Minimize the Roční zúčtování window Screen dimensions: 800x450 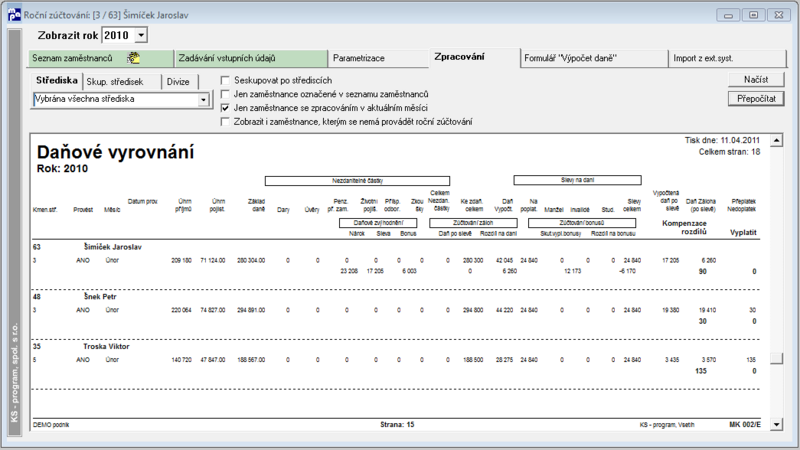[x=728, y=15]
